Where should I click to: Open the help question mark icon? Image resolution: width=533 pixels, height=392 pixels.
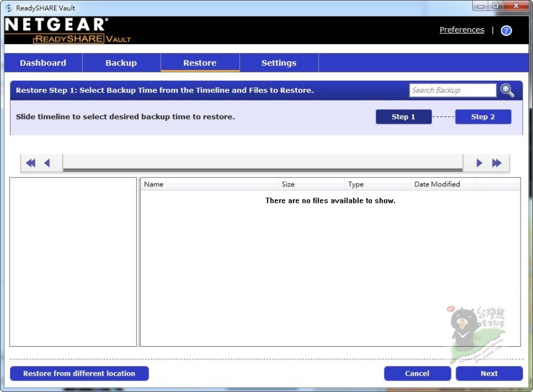pyautogui.click(x=506, y=31)
